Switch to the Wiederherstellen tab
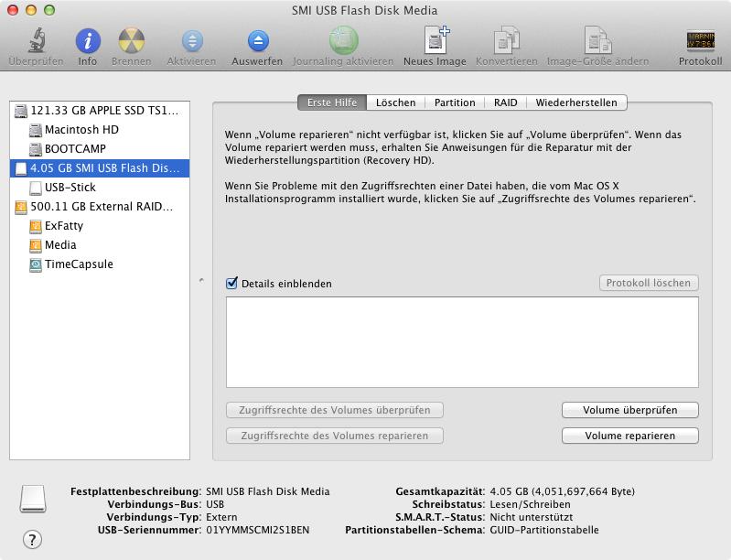Viewport: 731px width, 560px height. 576,102
